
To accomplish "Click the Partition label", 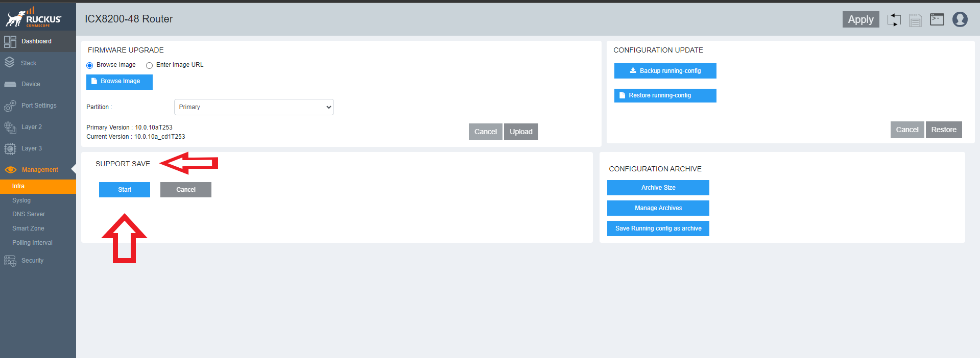I will click(99, 107).
